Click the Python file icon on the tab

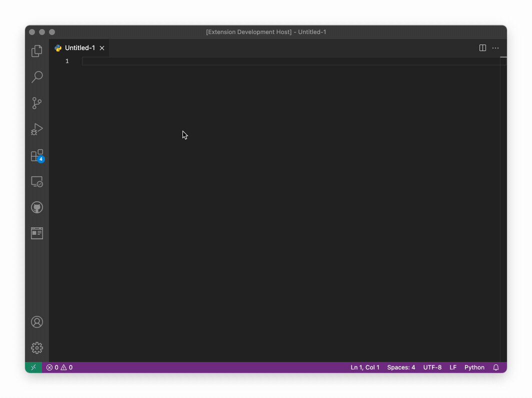58,48
